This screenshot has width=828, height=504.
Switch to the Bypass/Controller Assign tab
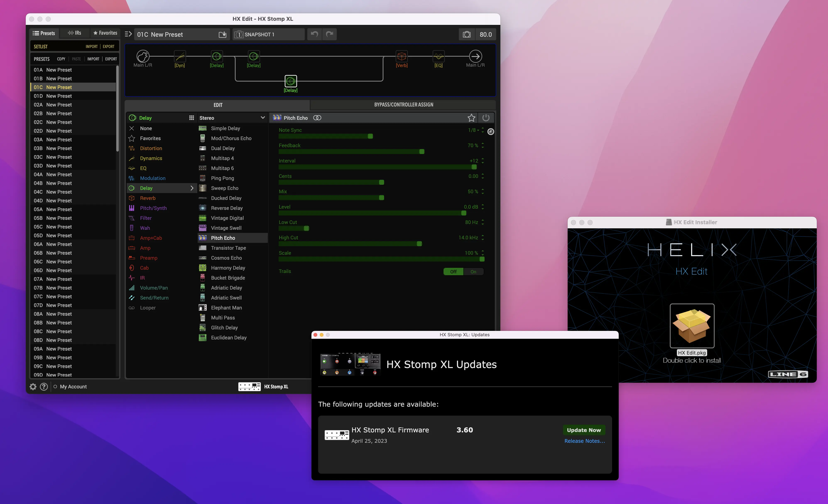click(x=403, y=105)
